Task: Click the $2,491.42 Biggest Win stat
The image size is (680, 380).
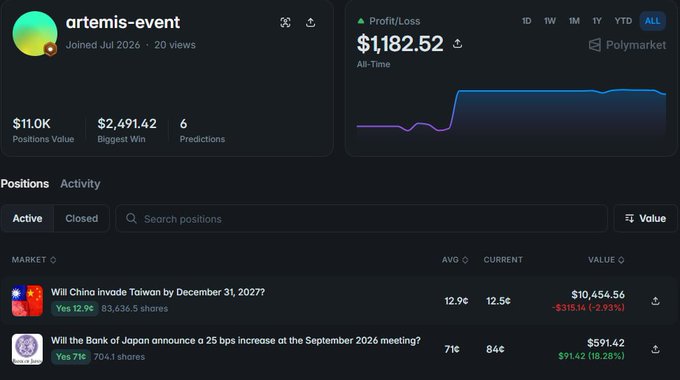Action: click(127, 130)
